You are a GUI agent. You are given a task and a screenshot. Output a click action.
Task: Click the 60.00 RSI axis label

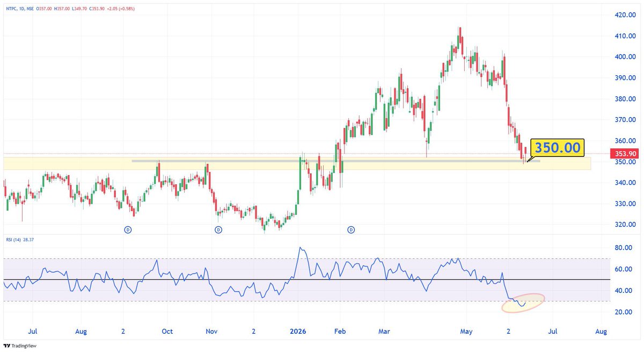(x=624, y=269)
